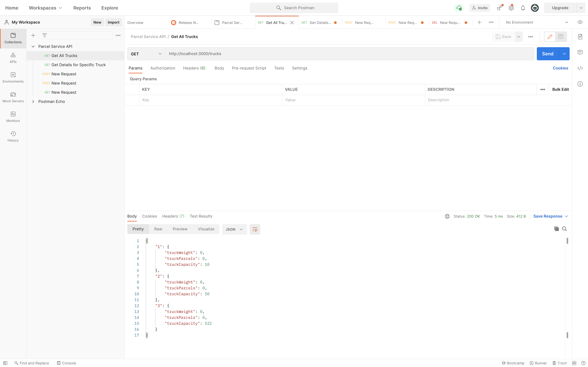
Task: Expand the Postman Echo collection
Action: pos(33,101)
